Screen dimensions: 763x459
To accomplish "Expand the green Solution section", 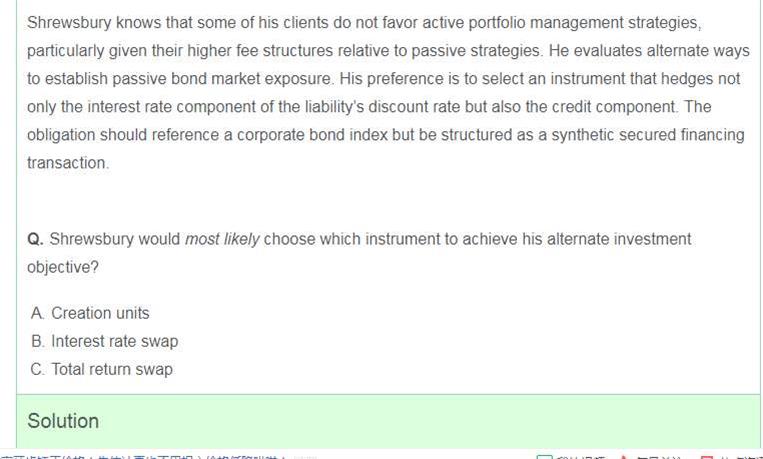I will 63,421.
